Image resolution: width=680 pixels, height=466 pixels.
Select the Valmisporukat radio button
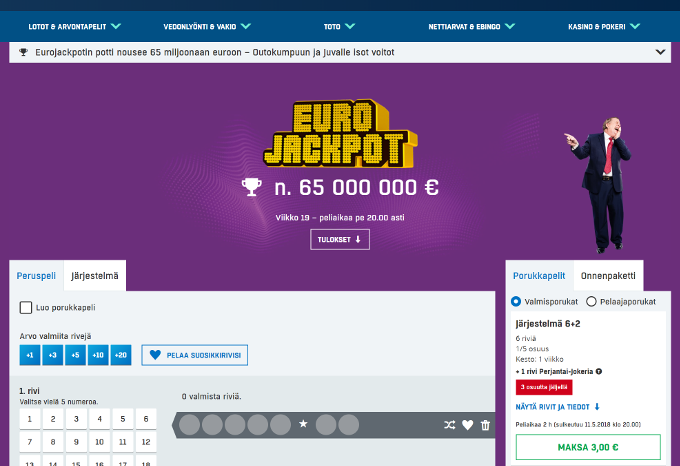pos(516,302)
